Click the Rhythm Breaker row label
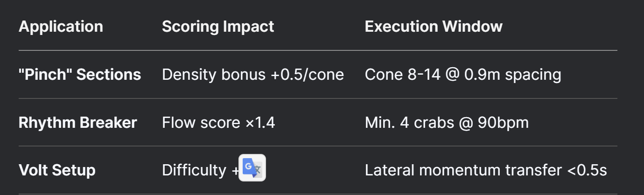Image resolution: width=644 pixels, height=195 pixels. point(78,123)
